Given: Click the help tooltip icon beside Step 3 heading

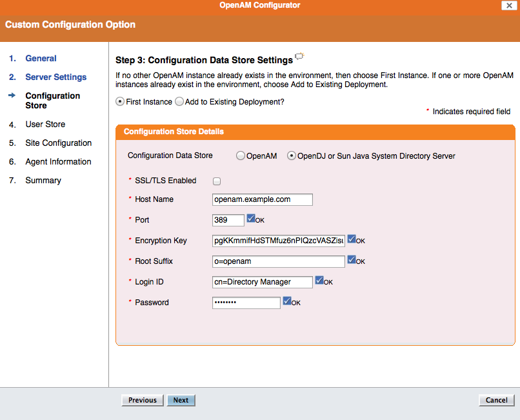Looking at the screenshot, I should click(x=299, y=56).
